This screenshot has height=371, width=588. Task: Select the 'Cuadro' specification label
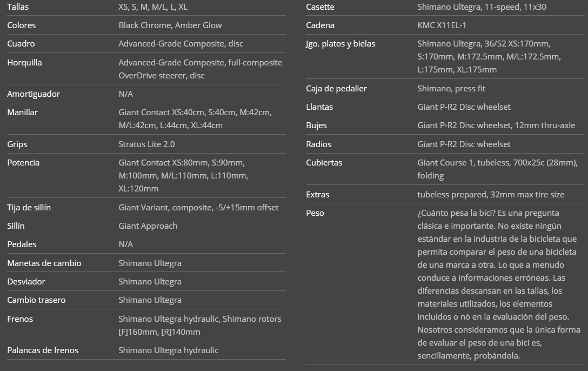click(21, 44)
